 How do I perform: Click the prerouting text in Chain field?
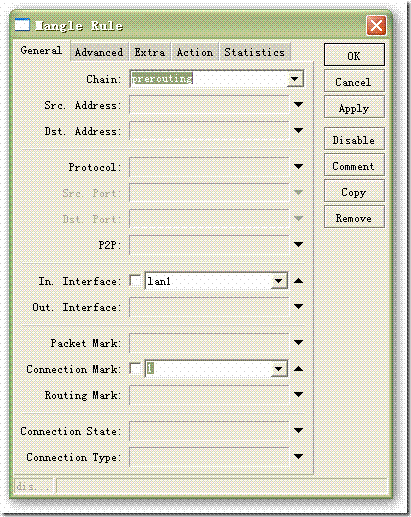pyautogui.click(x=162, y=79)
